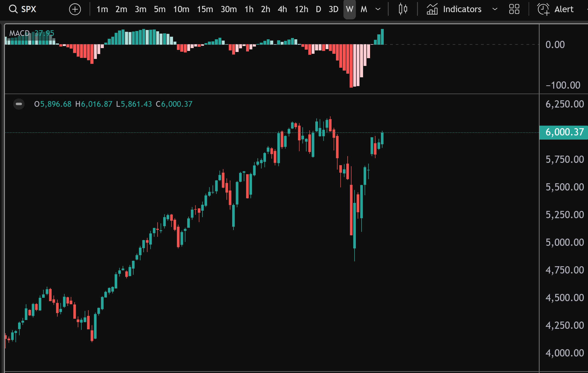Screen dimensions: 588x373
Task: Select the 4h timeframe
Action: tap(282, 9)
